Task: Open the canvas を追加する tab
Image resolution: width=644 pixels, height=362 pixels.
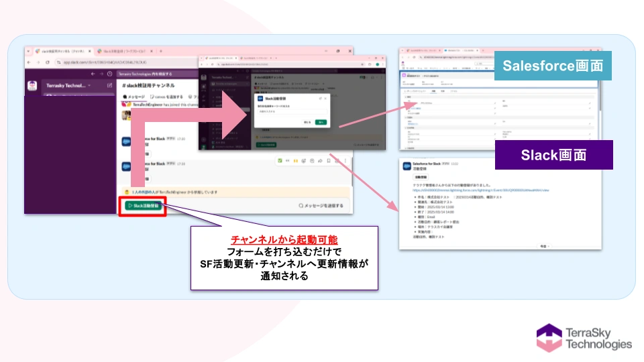Action: tap(166, 97)
